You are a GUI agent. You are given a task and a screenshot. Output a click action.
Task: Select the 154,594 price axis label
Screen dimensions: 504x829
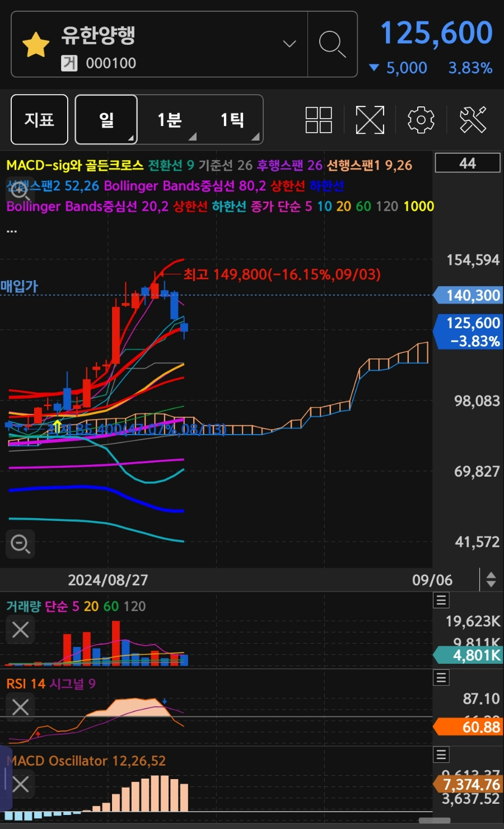[x=473, y=260]
